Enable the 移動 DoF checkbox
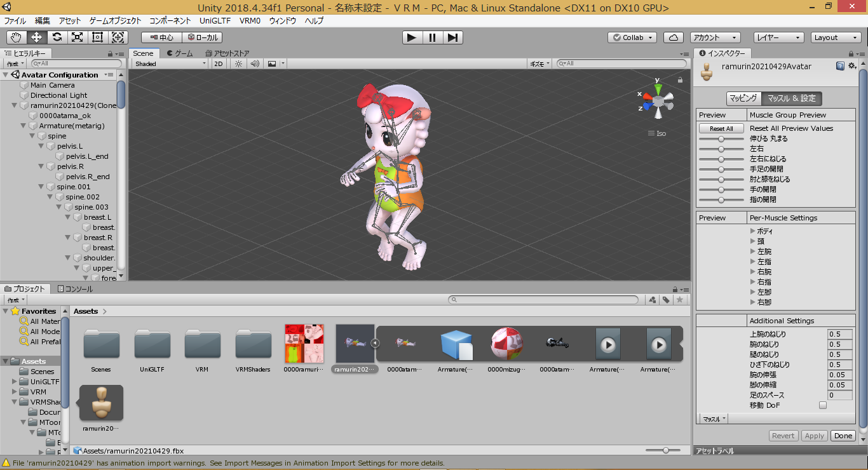The image size is (868, 470). click(x=823, y=405)
